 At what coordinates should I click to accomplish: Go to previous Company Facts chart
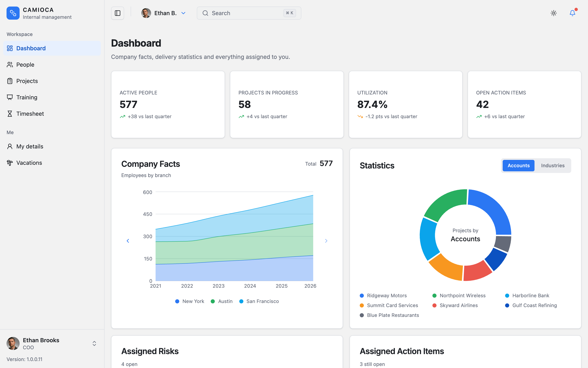coord(128,241)
